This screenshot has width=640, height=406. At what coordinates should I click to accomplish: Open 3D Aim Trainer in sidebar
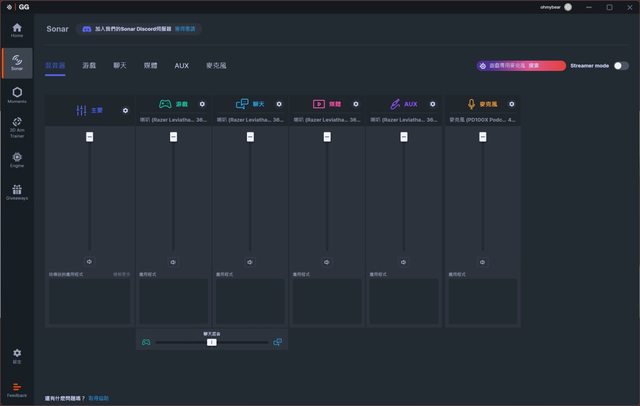[x=17, y=126]
